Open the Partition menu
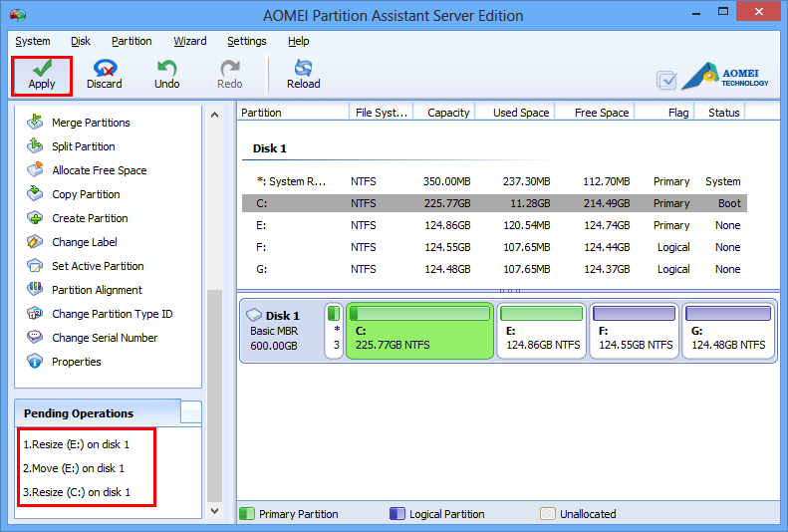 [x=131, y=41]
